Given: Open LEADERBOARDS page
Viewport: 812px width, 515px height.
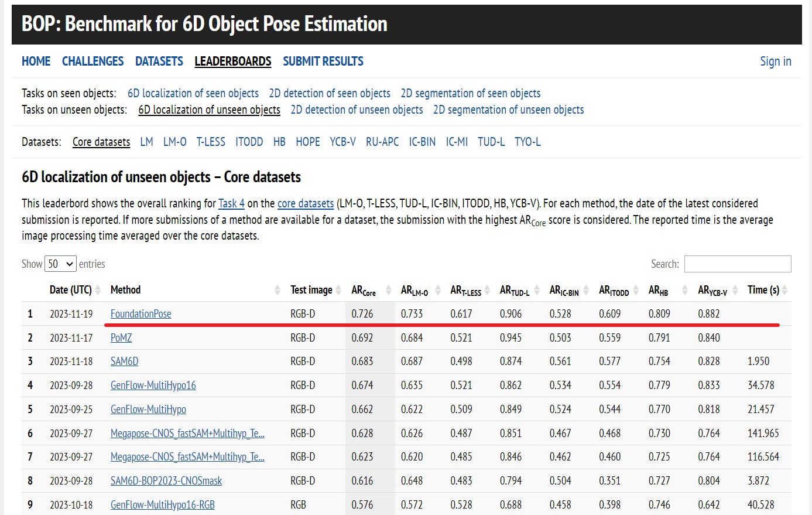Looking at the screenshot, I should click(x=233, y=61).
